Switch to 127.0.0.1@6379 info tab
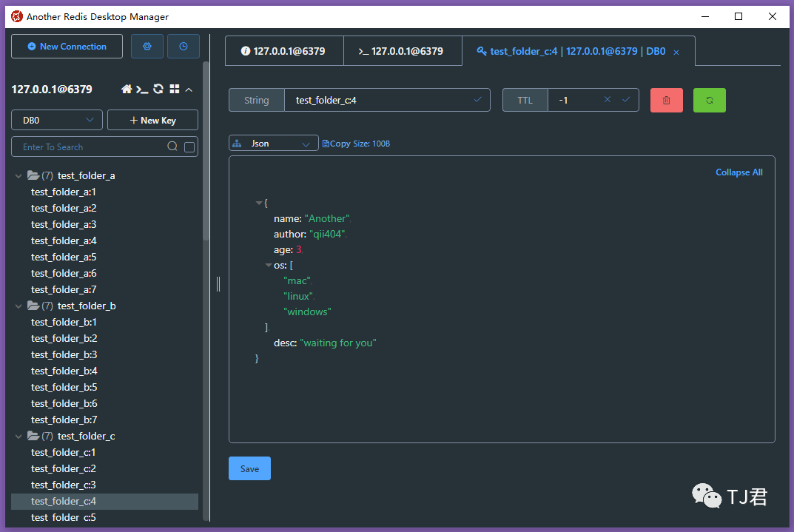Screen dimensions: 794x532 pyautogui.click(x=284, y=51)
